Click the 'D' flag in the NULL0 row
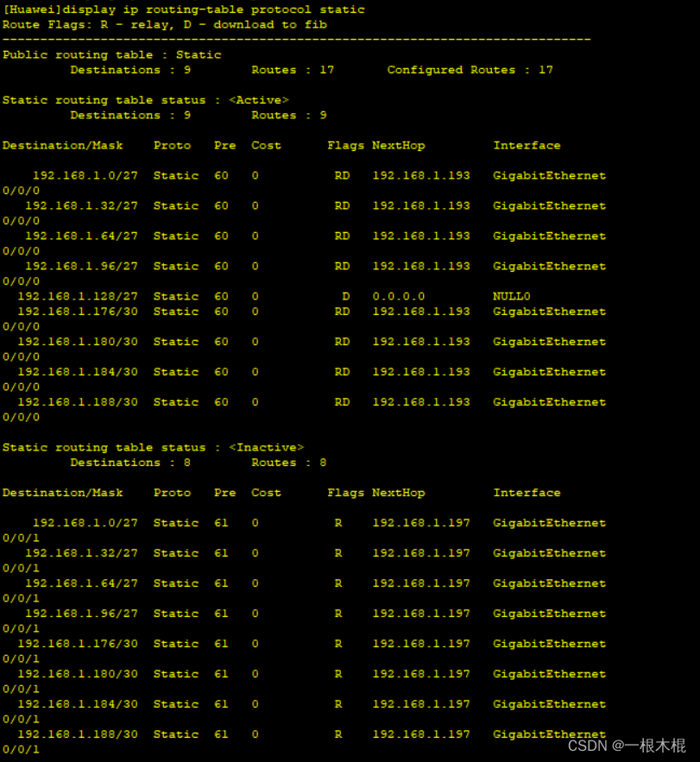Screen dimensions: 700x762 point(345,296)
